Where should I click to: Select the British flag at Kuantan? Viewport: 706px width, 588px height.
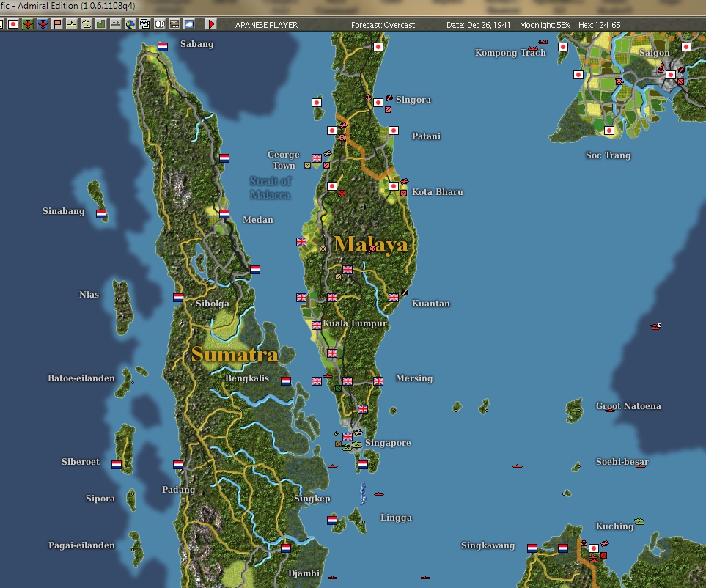pos(394,297)
